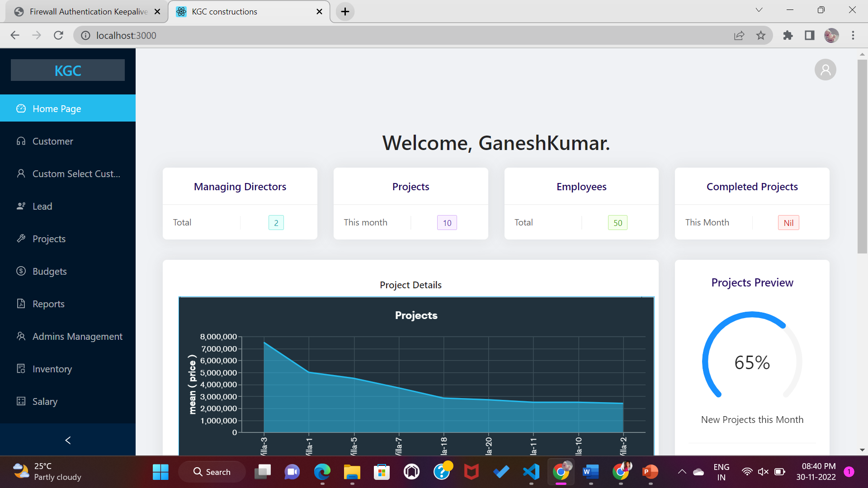Open Custom Select Customer from sidebar

pyautogui.click(x=76, y=174)
